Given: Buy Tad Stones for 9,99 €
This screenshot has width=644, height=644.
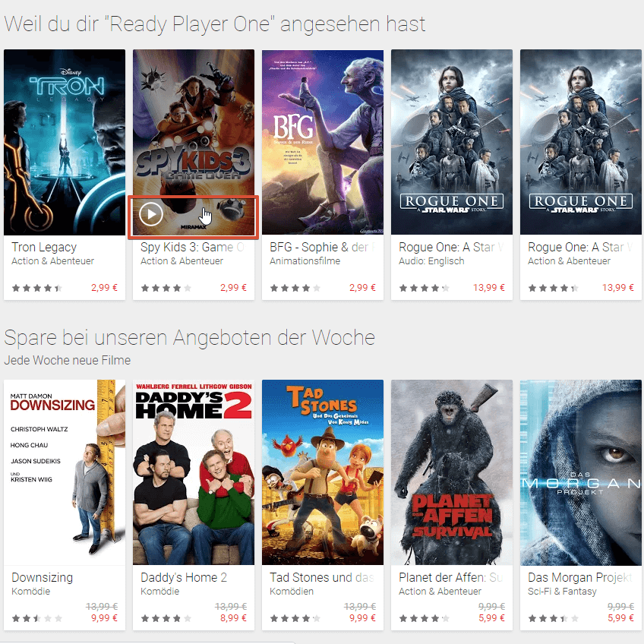Looking at the screenshot, I should point(362,617).
